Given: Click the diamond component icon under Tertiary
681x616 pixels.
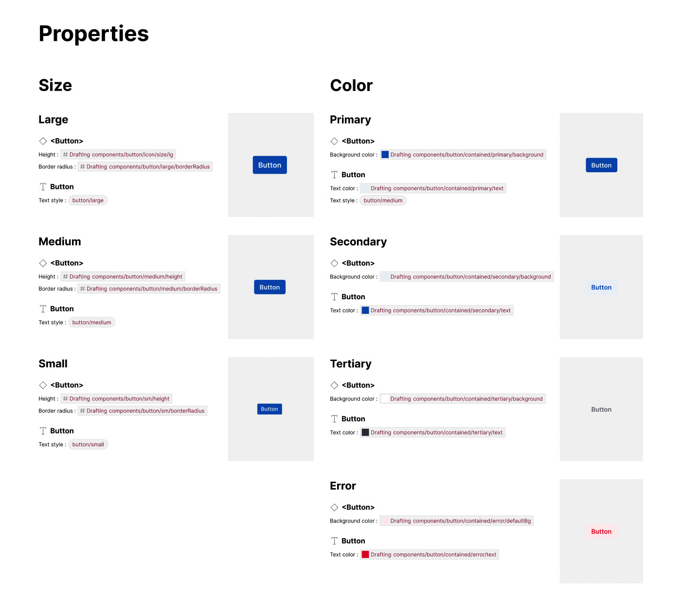Looking at the screenshot, I should tap(334, 385).
